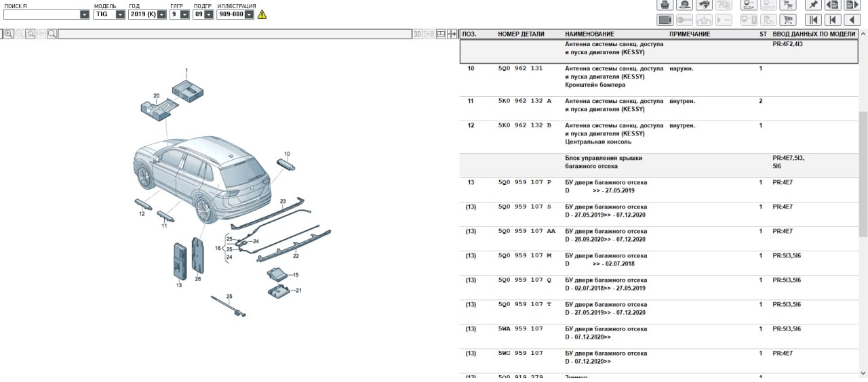Select part number 5Q0 959 107 Q
Image resolution: width=868 pixels, height=382 pixels.
coord(525,280)
